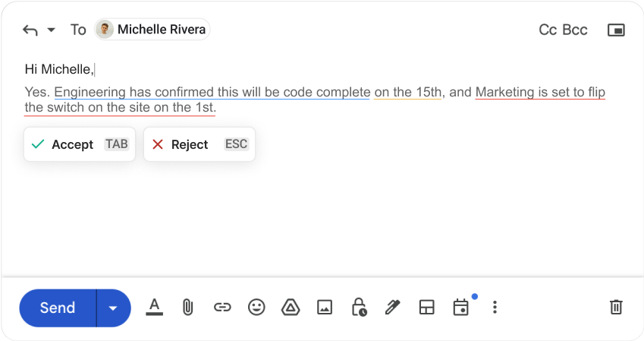Reject the suggested reply text
Viewport: 644px width, 341px height.
(199, 144)
